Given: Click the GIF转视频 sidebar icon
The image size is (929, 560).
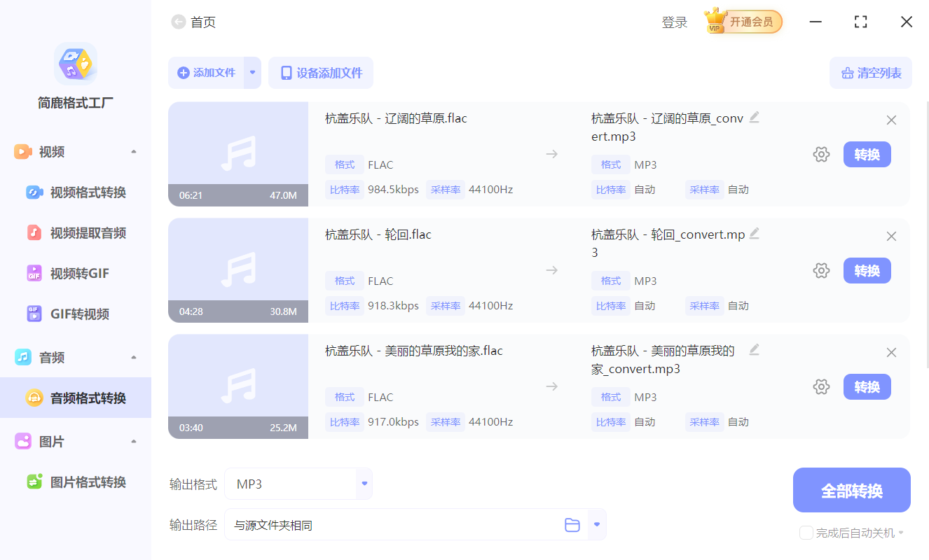Looking at the screenshot, I should tap(34, 314).
